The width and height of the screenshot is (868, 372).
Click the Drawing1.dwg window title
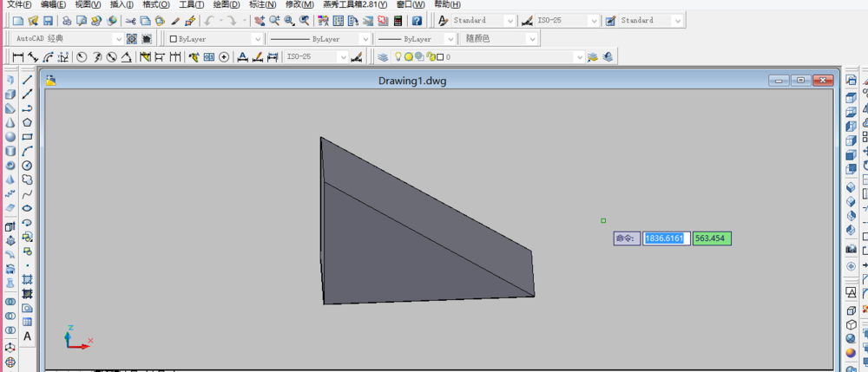click(x=412, y=81)
